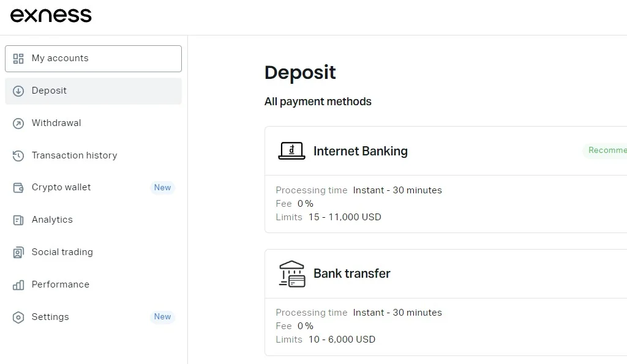
Task: Click the New badge beside Settings
Action: (162, 317)
